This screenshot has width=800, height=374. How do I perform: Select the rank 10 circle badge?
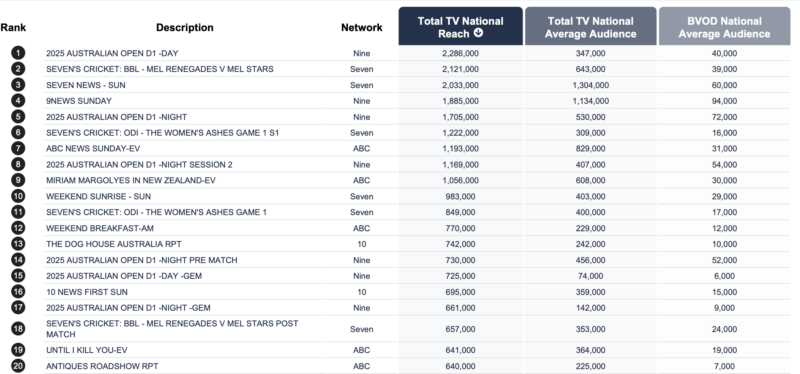point(18,196)
